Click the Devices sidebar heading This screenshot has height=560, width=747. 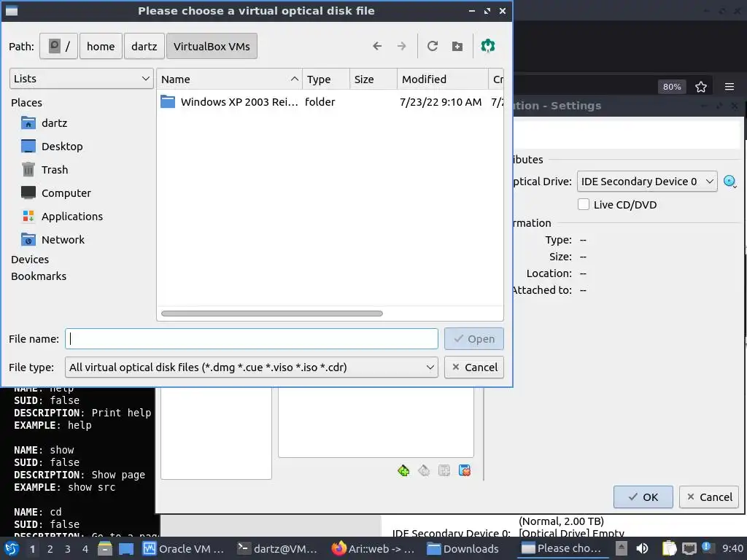pyautogui.click(x=30, y=260)
